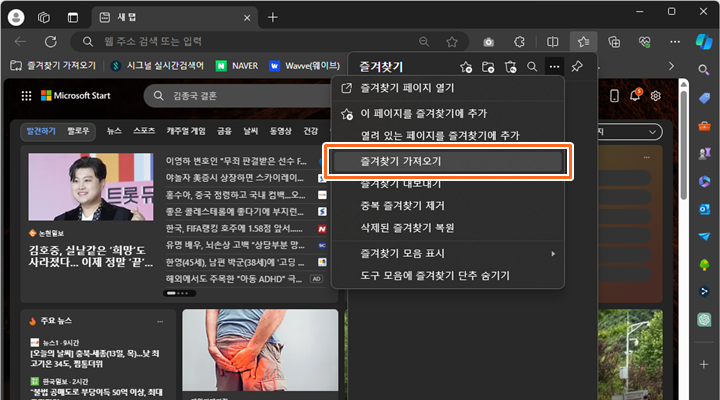Open the NAVER bookmark
The image size is (720, 400).
tap(237, 66)
